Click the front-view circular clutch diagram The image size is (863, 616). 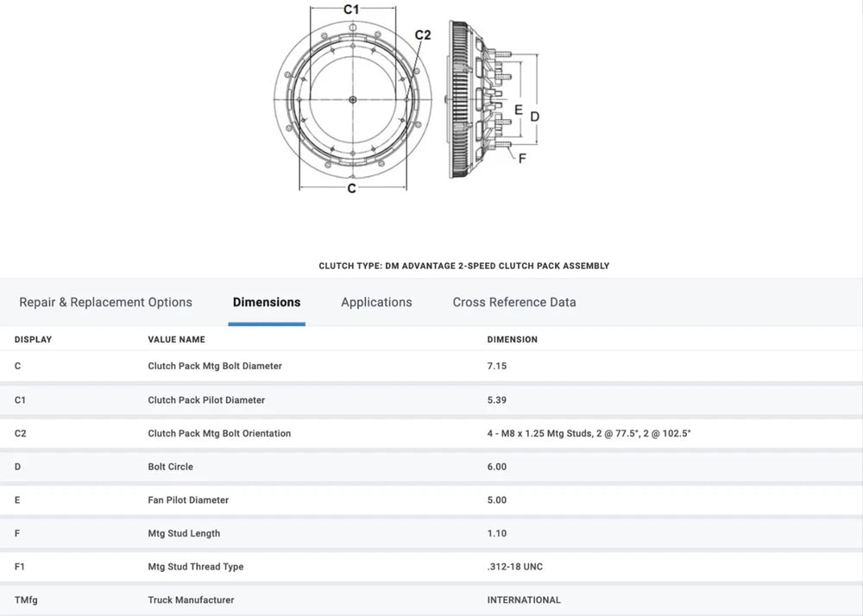tap(351, 100)
